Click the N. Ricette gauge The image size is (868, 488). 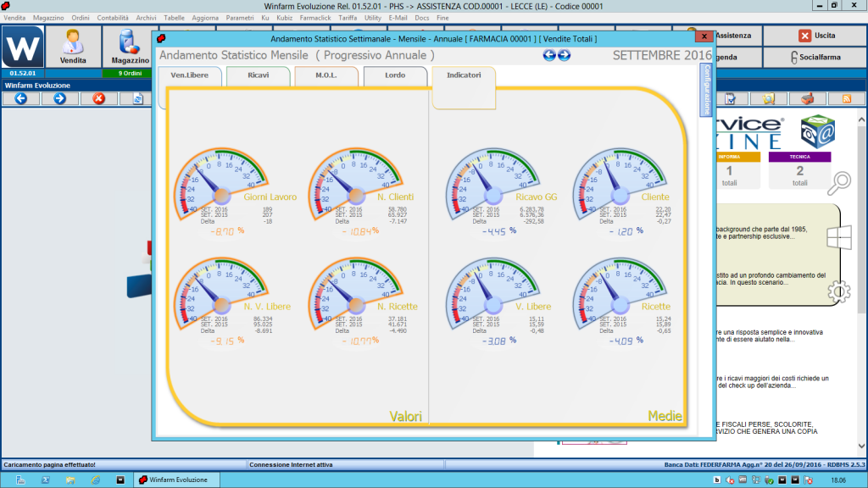point(357,295)
